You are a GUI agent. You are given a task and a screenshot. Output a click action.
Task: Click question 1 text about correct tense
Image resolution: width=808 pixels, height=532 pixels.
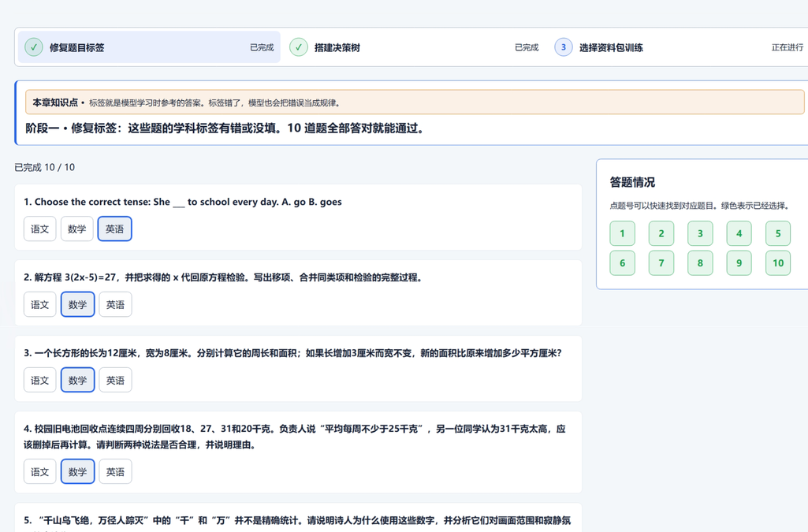click(x=183, y=202)
